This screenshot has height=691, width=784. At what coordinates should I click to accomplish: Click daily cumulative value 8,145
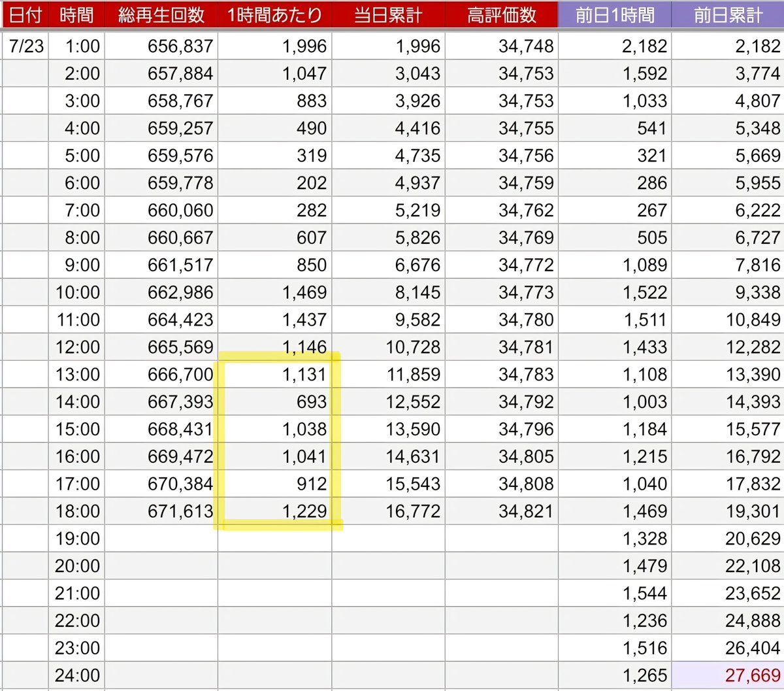(388, 292)
